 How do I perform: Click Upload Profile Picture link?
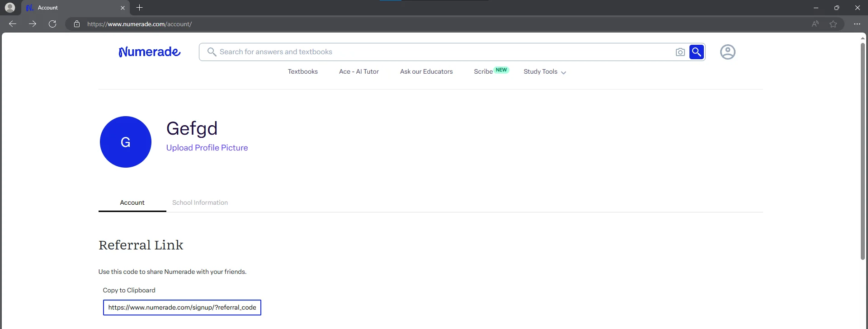(207, 148)
